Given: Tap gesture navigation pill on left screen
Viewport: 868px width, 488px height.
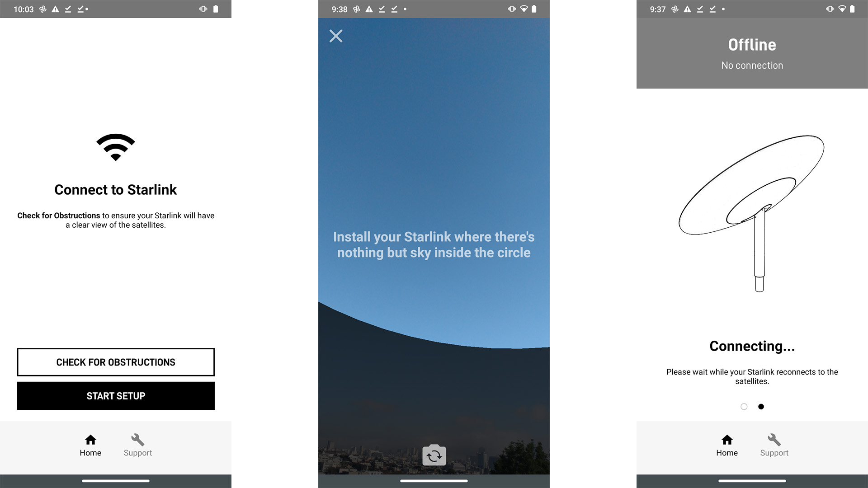Looking at the screenshot, I should tap(116, 481).
